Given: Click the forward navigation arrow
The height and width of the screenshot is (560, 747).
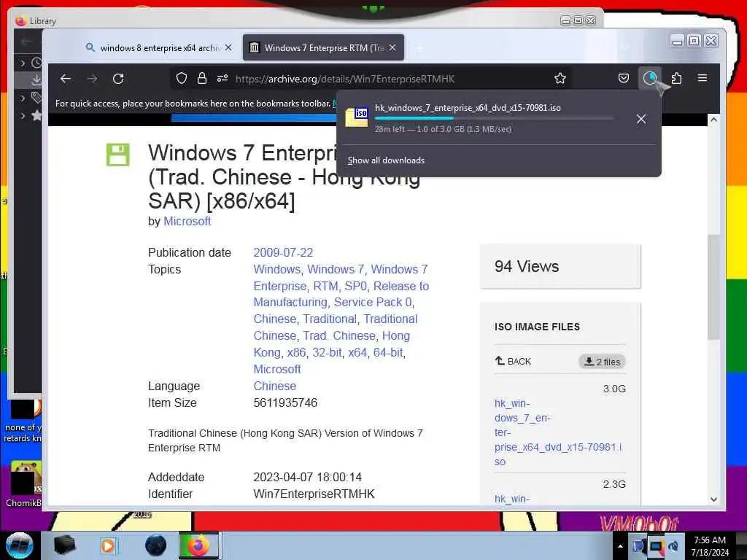Looking at the screenshot, I should coord(92,79).
